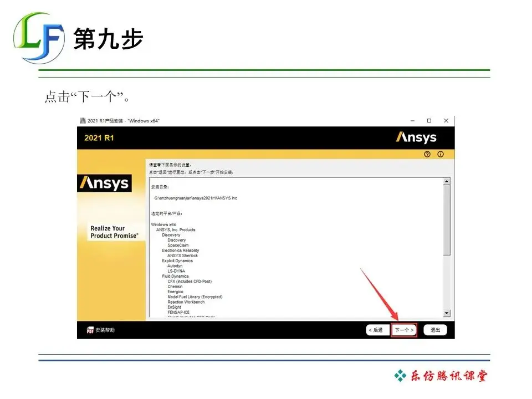Open the question mark help icon

click(x=427, y=155)
